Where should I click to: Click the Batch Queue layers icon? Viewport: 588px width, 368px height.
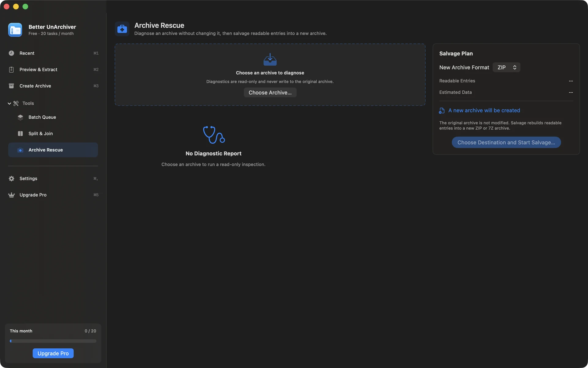(x=20, y=117)
